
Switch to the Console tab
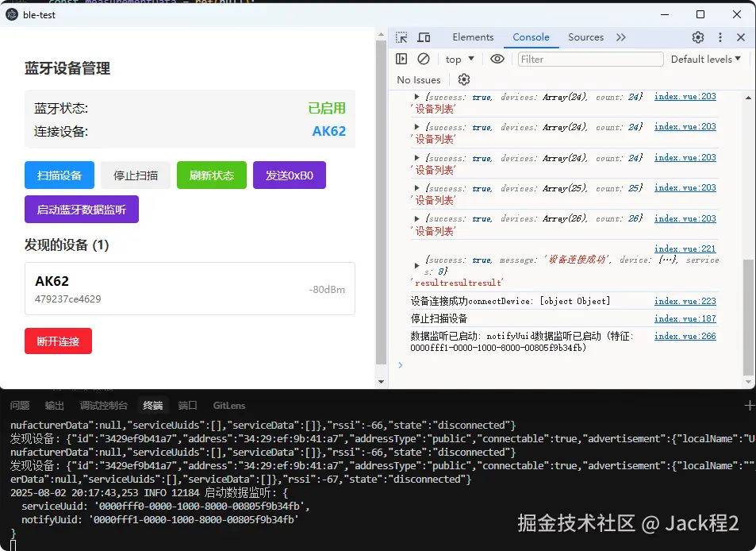click(531, 37)
